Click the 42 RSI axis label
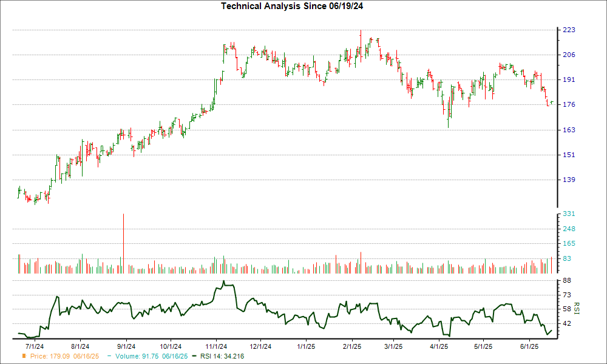This screenshot has height=364, width=607. (x=567, y=324)
